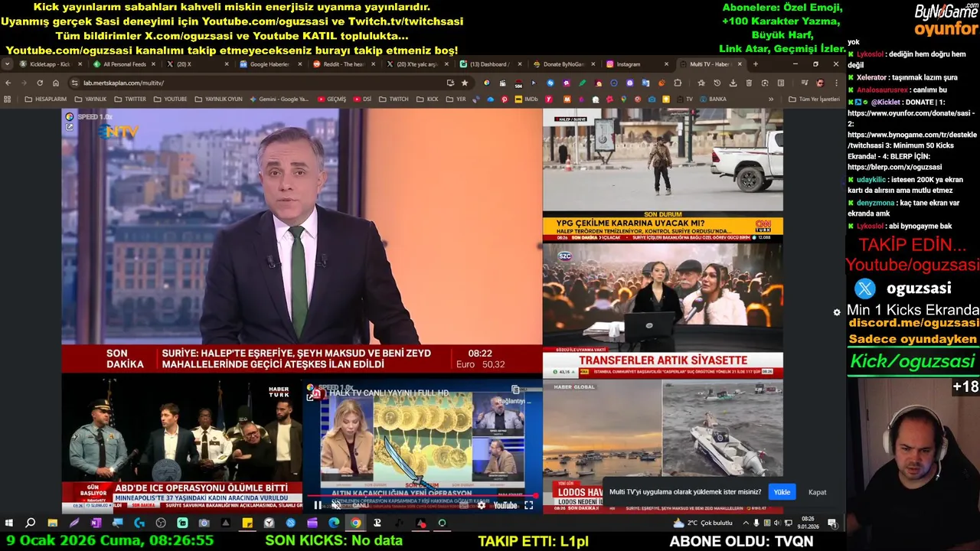The image size is (980, 551).
Task: Select the Sözcü TV video feed
Action: click(663, 311)
